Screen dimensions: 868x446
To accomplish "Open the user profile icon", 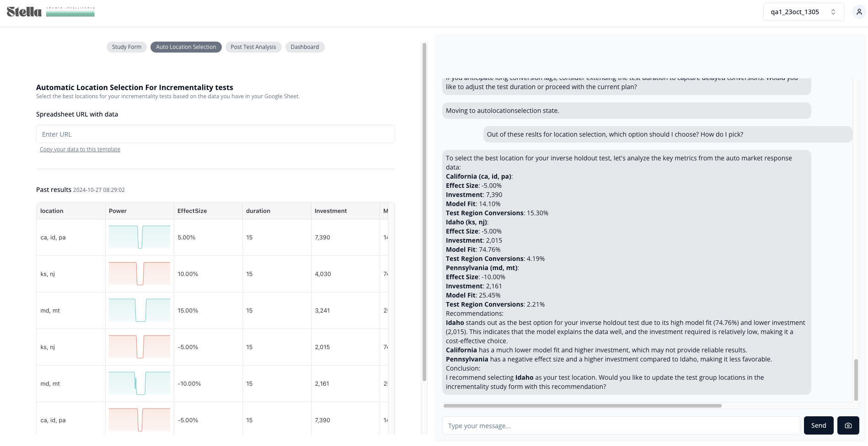I will (x=859, y=12).
